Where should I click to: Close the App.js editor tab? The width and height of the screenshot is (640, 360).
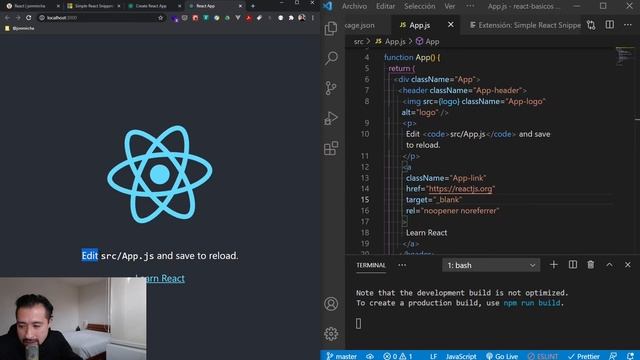point(451,25)
